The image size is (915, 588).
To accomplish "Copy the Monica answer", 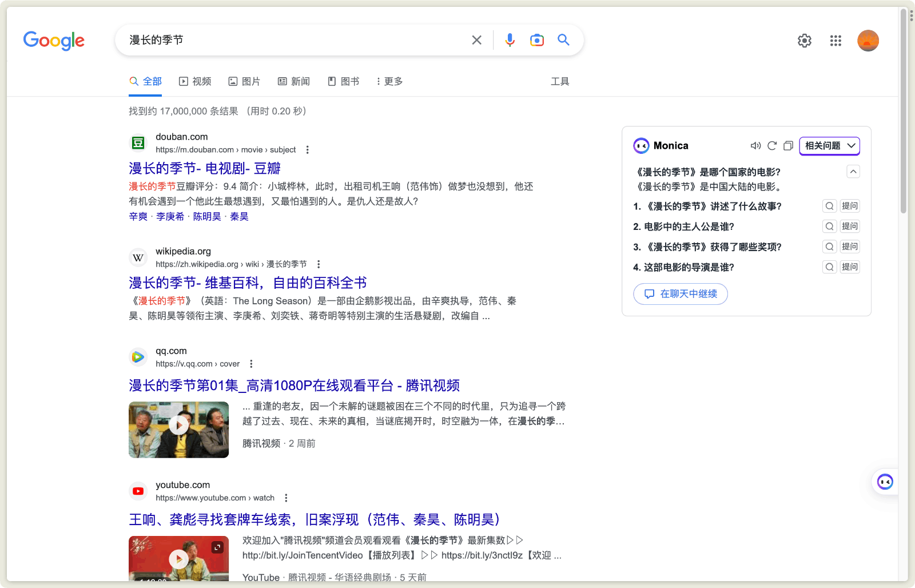I will coord(788,146).
